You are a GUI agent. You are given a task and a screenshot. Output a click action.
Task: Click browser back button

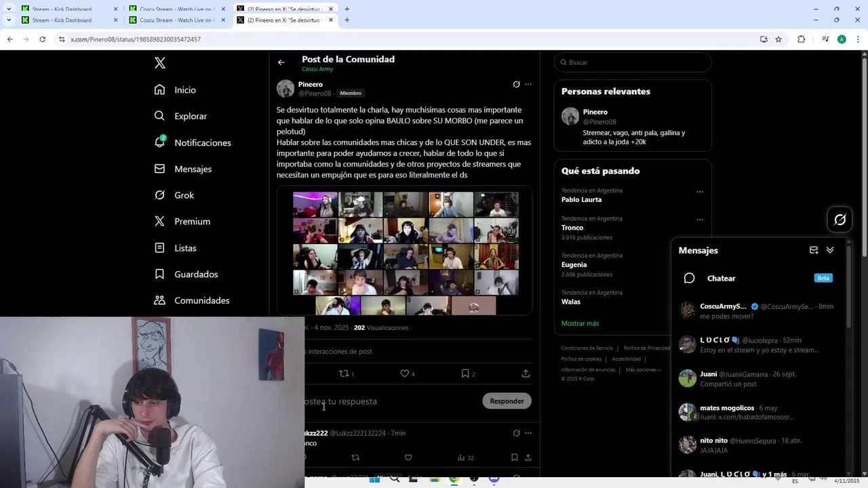tap(10, 39)
